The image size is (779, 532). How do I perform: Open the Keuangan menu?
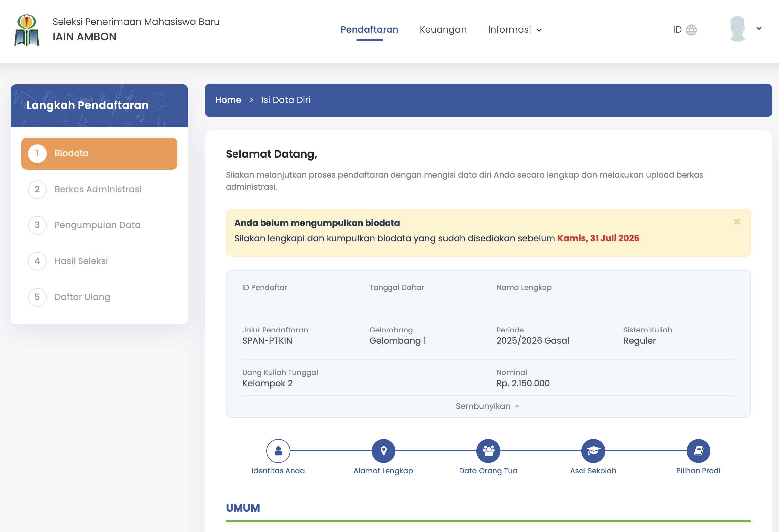443,30
